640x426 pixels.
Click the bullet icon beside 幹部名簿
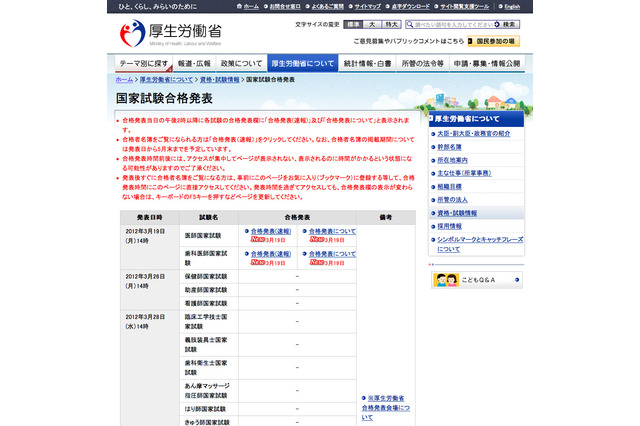[x=433, y=147]
